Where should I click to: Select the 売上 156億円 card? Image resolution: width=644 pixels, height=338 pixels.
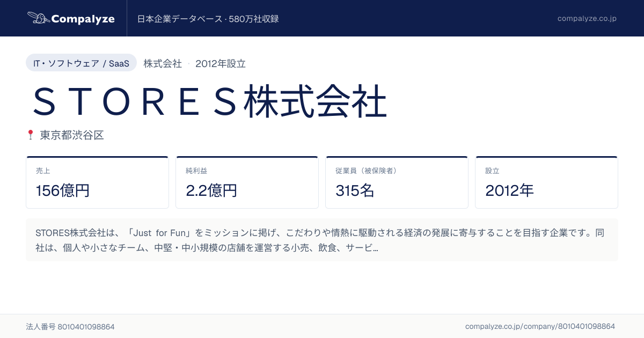point(97,182)
